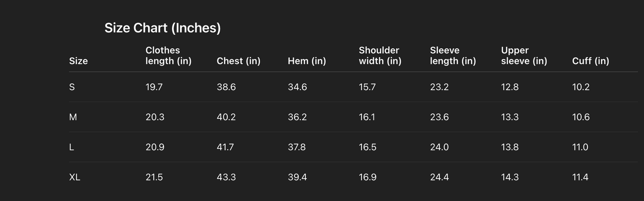The width and height of the screenshot is (644, 201).
Task: Click the Cuff (in) column header
Action: point(591,61)
